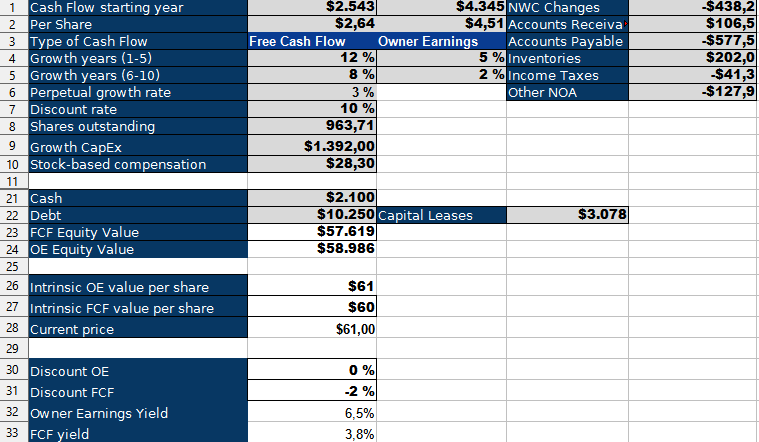Click the 'Discount rate' label cell
Screen dimensions: 759x442
(138, 109)
